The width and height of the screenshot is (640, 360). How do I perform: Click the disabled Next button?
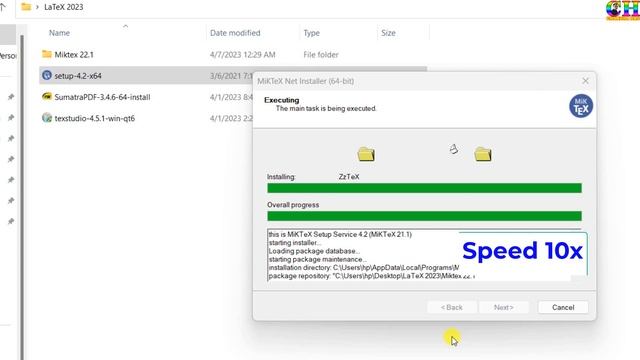[504, 307]
